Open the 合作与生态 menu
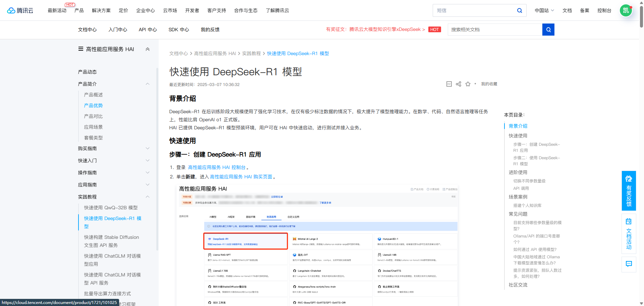Screen dimensions: 644x306 [246, 10]
